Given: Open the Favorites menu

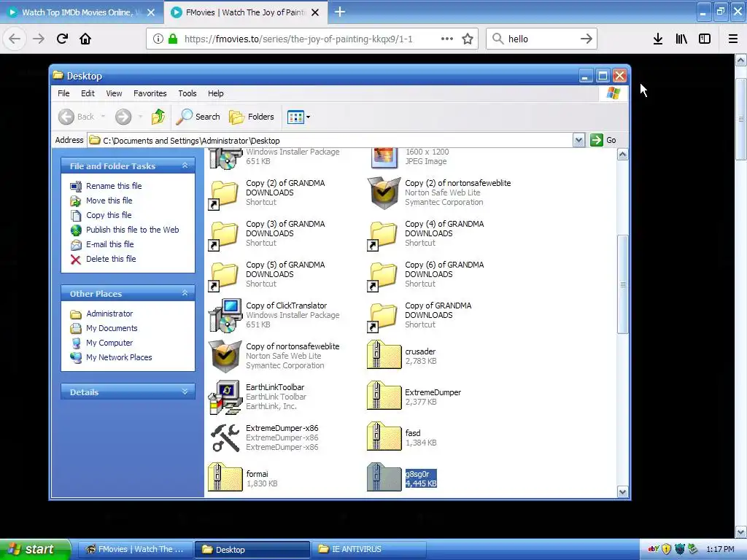Looking at the screenshot, I should (x=150, y=93).
